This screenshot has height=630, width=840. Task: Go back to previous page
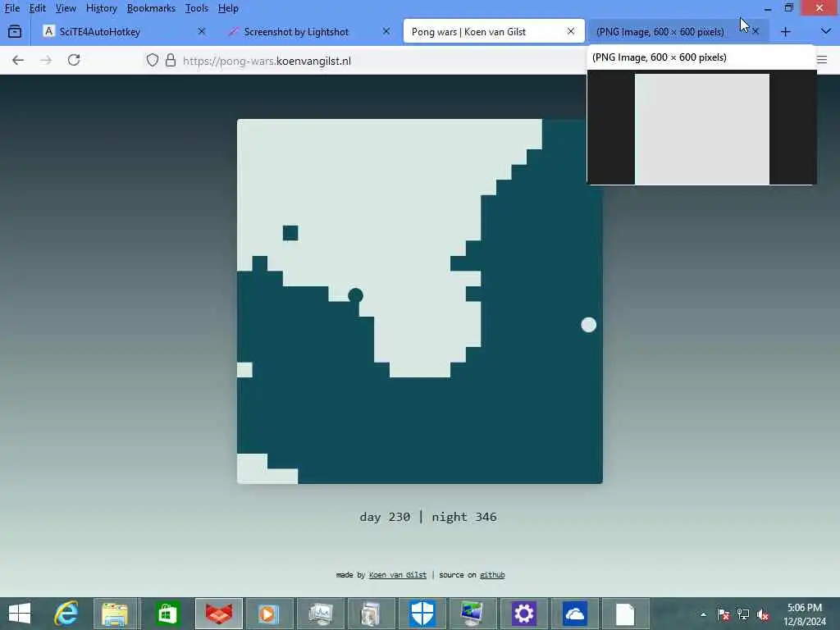[x=18, y=60]
